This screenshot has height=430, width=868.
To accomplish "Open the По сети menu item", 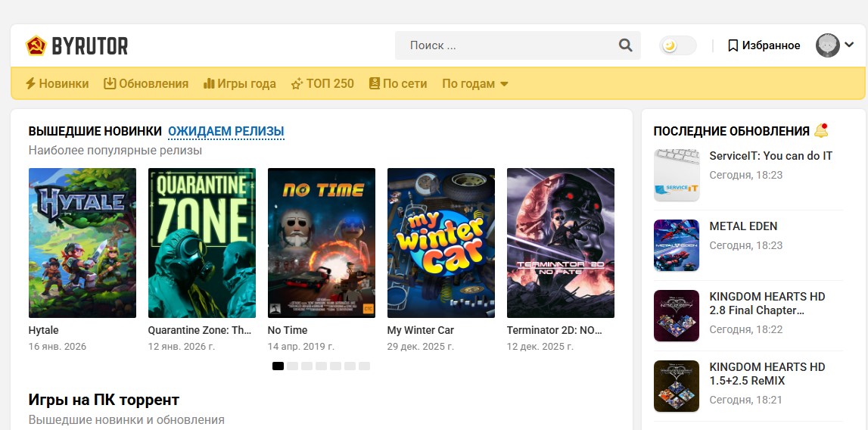I will [398, 84].
